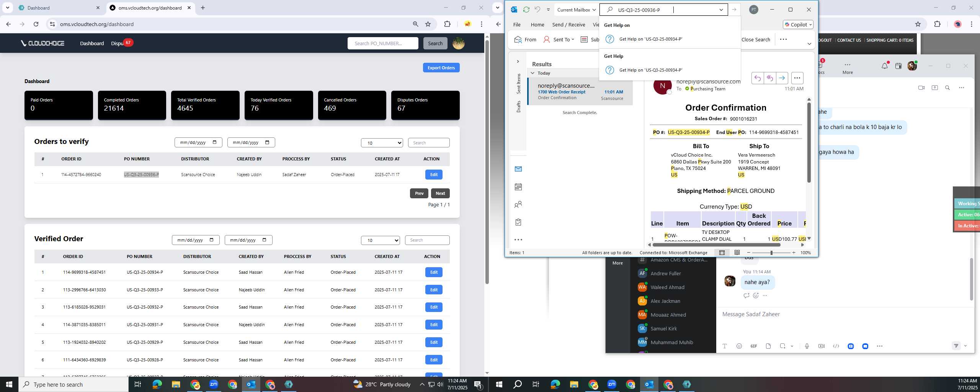Screen dimensions: 980x392
Task: Open Chrome extensions puzzle icon in left window
Action: [447, 24]
